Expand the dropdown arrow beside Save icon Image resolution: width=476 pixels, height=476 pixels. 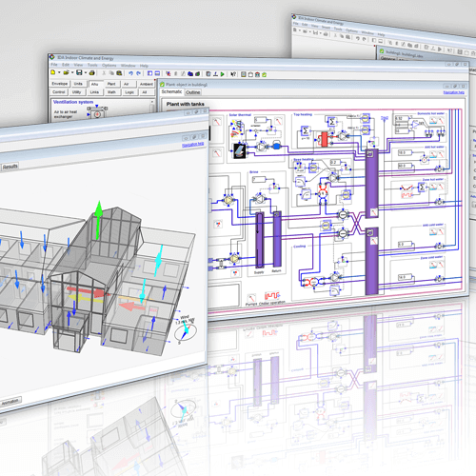point(86,73)
